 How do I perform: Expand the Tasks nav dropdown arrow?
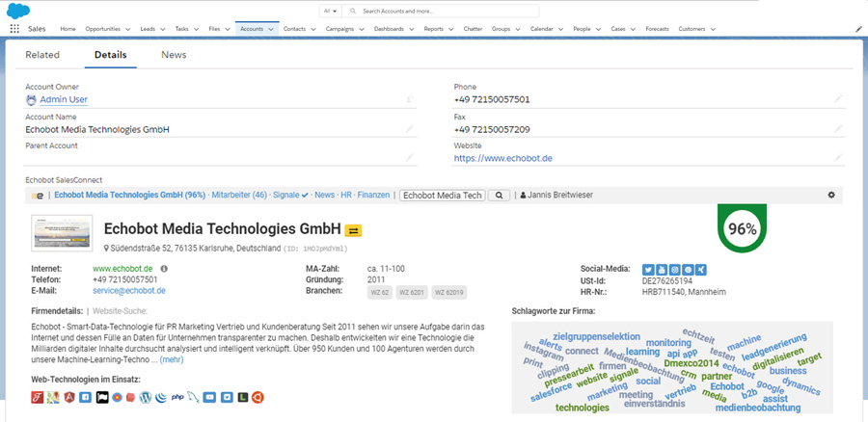coord(196,29)
